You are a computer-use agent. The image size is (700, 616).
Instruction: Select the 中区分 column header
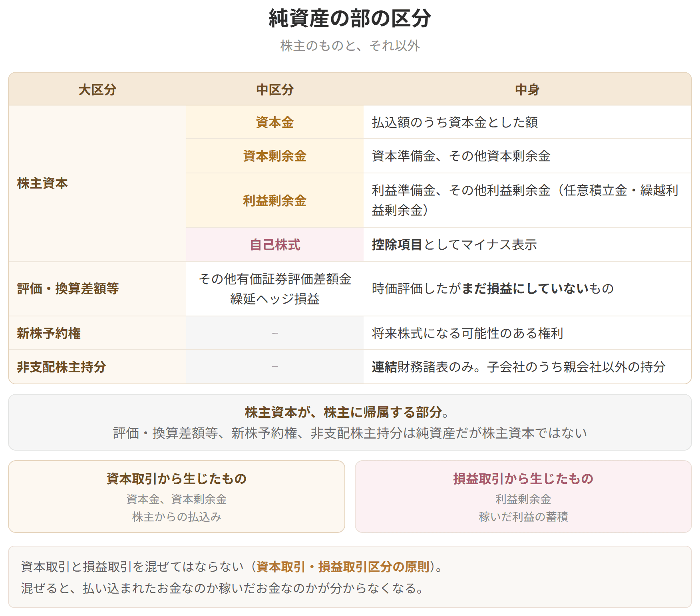tap(275, 89)
